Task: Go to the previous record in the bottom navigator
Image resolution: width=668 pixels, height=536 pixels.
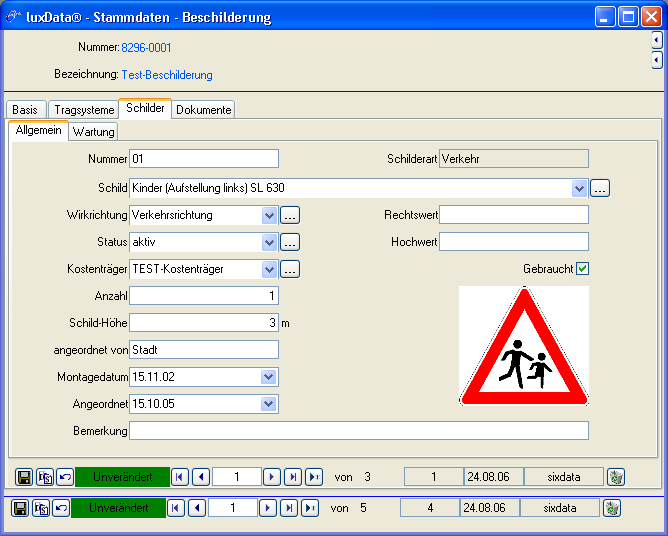Action: pos(197,508)
